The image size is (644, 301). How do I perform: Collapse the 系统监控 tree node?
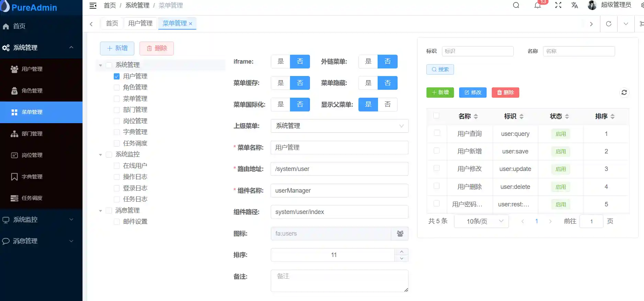click(100, 155)
